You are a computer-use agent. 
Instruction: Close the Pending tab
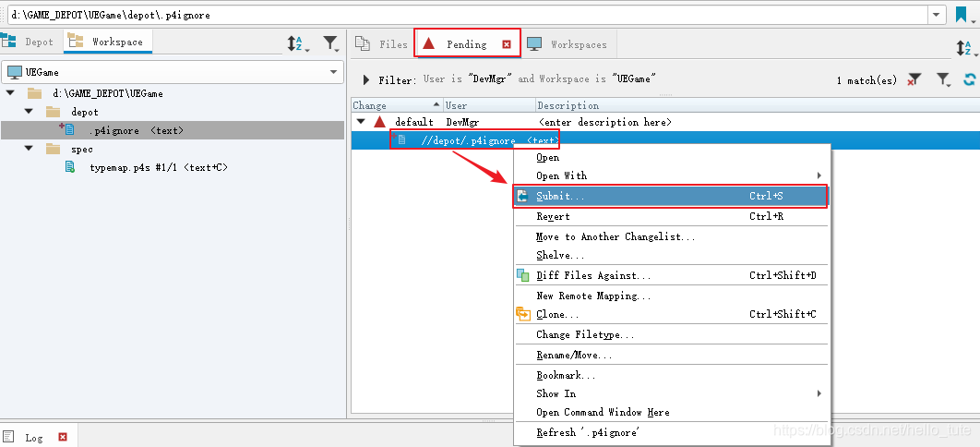(507, 44)
